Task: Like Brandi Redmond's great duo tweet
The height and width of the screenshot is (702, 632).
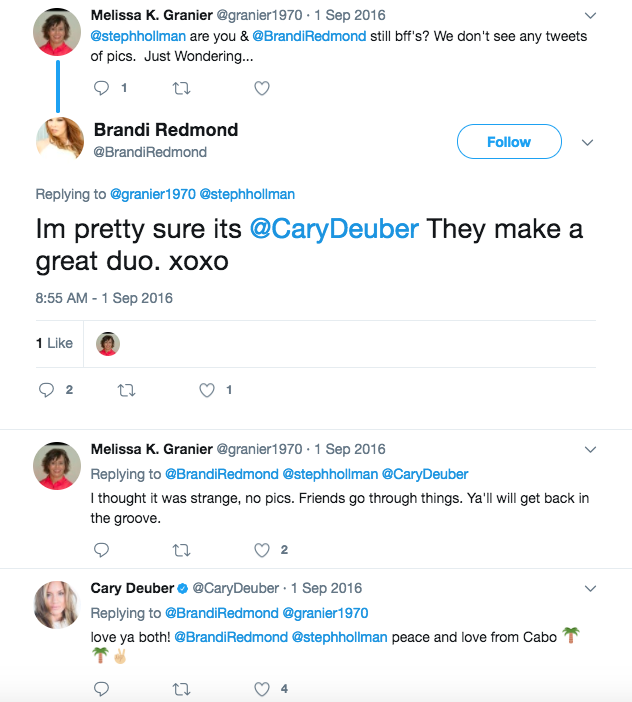Action: [x=207, y=390]
